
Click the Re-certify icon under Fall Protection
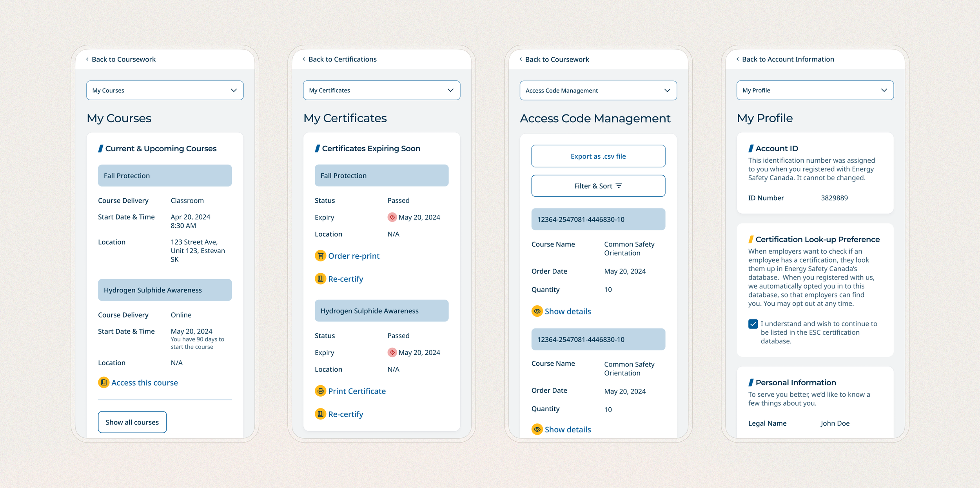[x=320, y=279]
